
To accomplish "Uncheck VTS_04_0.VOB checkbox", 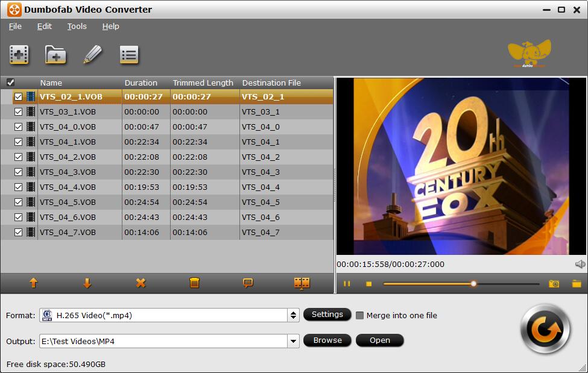I will point(18,127).
